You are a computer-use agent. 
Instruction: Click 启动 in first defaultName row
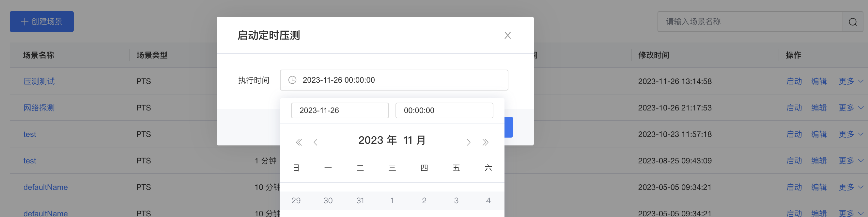(x=794, y=187)
